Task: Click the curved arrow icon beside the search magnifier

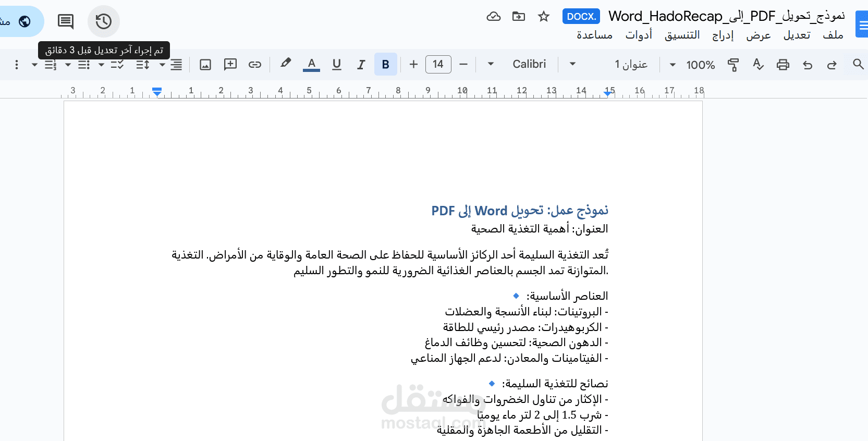Action: coord(832,65)
